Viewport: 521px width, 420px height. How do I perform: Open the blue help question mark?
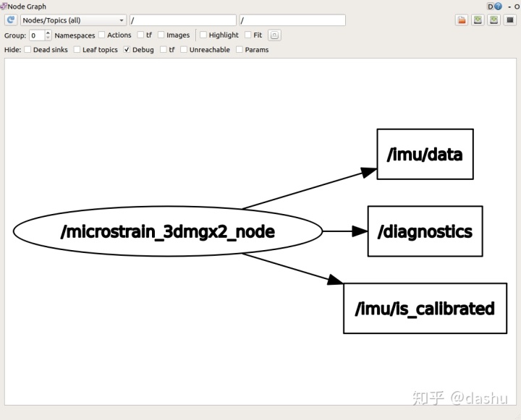pos(498,7)
